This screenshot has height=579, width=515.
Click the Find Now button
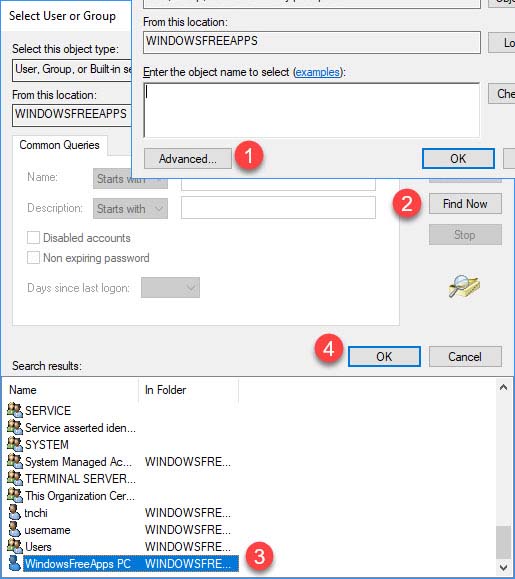point(465,203)
